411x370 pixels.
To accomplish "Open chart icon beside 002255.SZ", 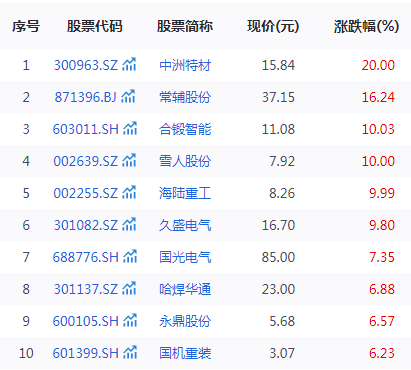I will [129, 193].
